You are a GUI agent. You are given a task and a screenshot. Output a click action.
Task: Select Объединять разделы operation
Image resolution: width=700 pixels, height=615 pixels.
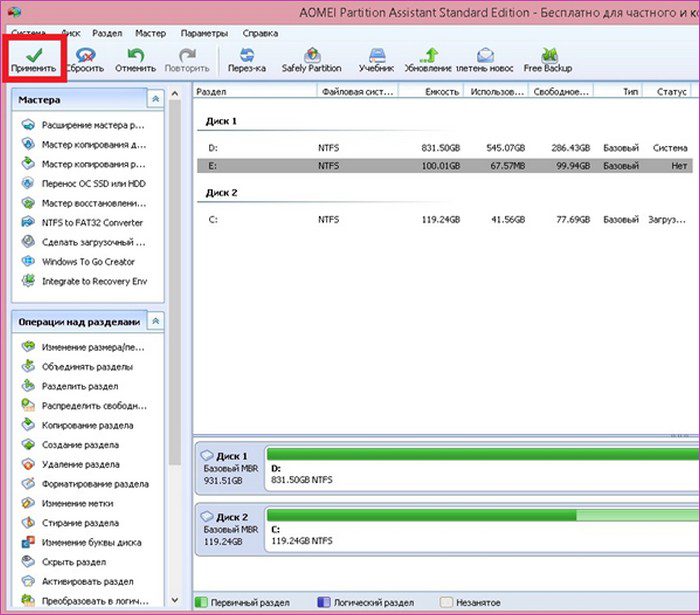coord(77,366)
